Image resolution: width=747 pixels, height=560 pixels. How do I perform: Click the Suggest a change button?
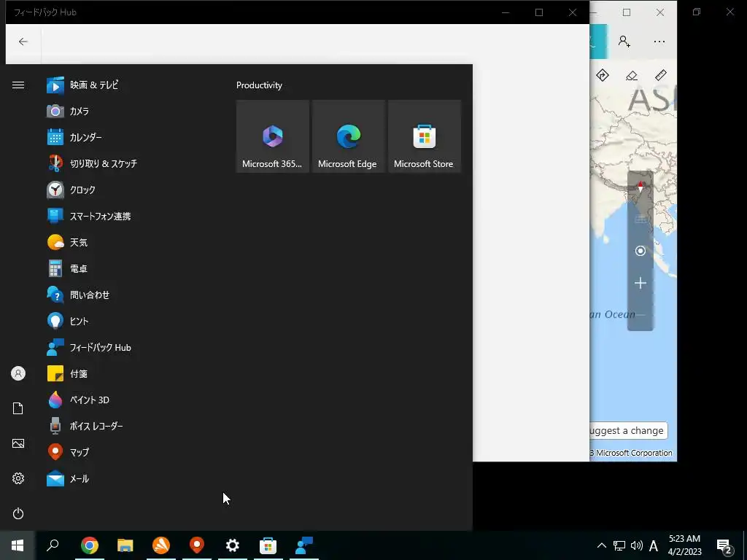click(x=628, y=430)
